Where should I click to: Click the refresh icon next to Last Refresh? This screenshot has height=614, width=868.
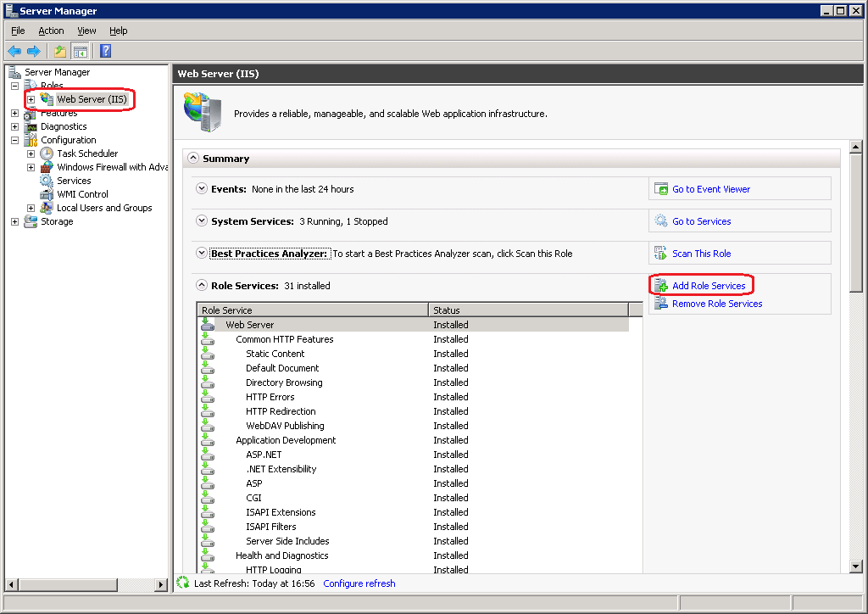pyautogui.click(x=182, y=583)
